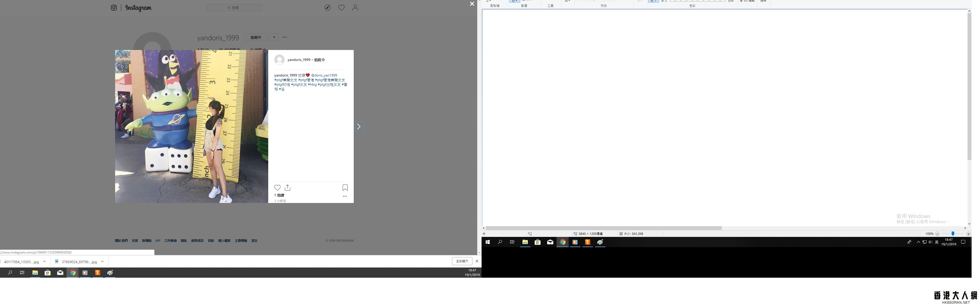This screenshot has height=306, width=980.
Task: Open the yandoris_1999 username in post header
Action: tap(299, 60)
